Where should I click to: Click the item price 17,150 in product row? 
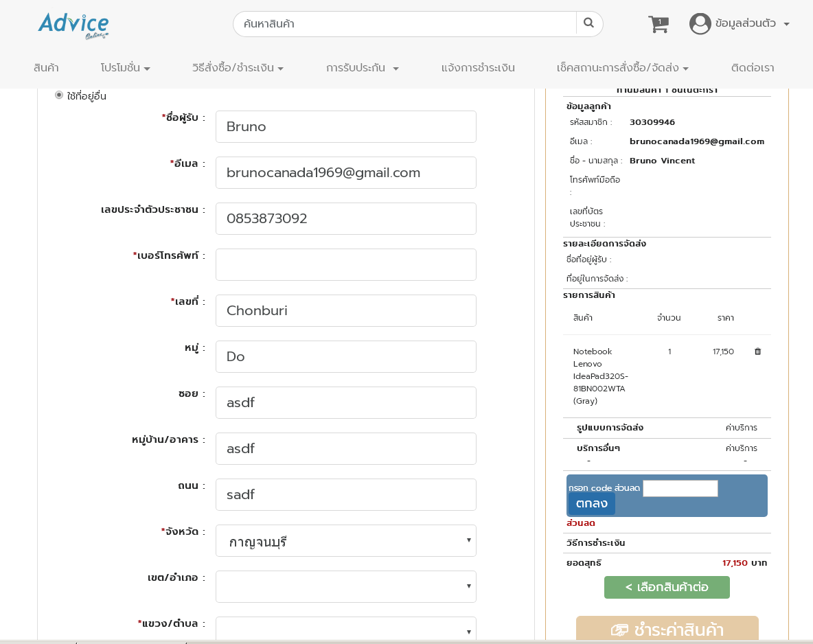click(723, 352)
